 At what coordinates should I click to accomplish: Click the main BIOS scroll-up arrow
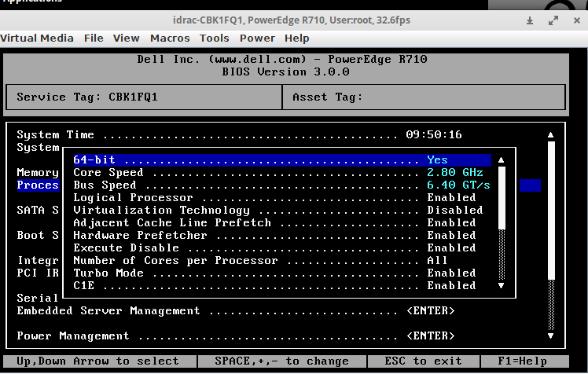tap(551, 135)
